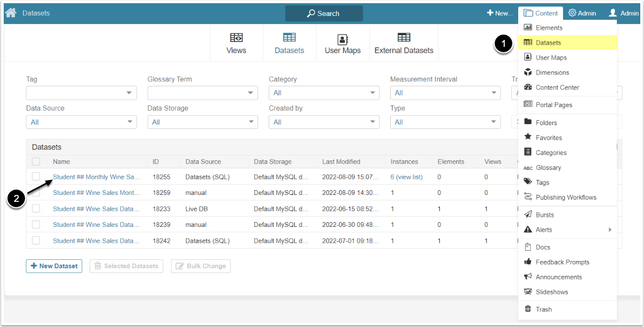The image size is (644, 327).
Task: Open the User Maps tab icon
Action: [342, 39]
